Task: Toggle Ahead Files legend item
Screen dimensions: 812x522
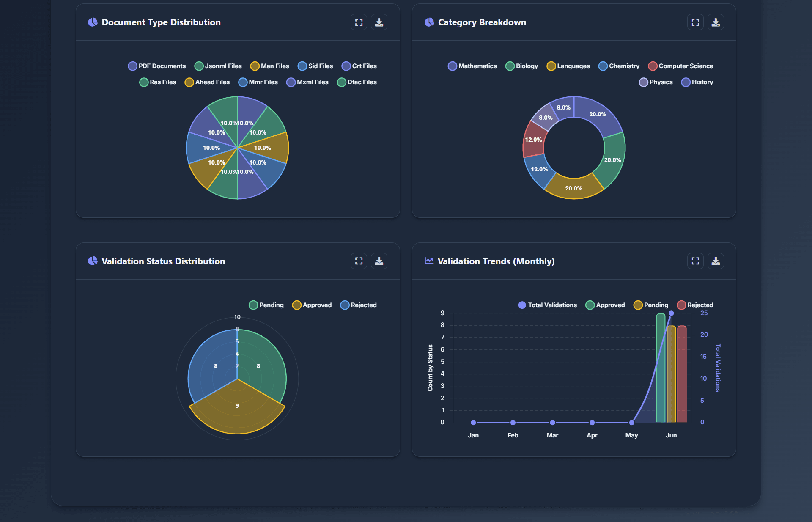Action: (207, 82)
